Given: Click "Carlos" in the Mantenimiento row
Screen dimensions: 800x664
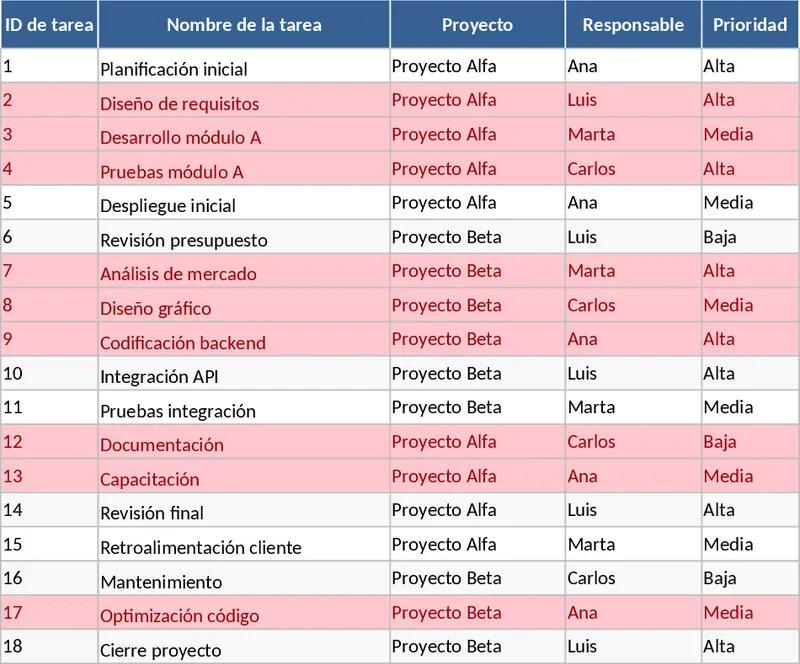Looking at the screenshot, I should (x=591, y=578).
